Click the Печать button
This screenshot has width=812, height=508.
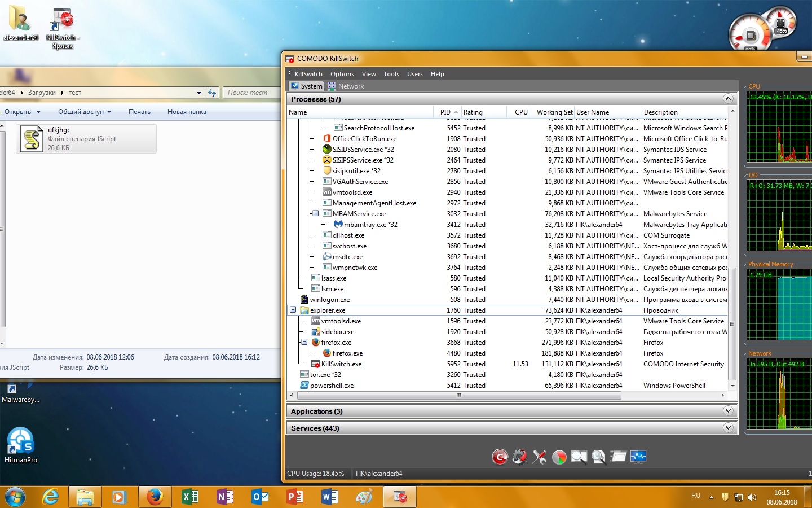[139, 112]
